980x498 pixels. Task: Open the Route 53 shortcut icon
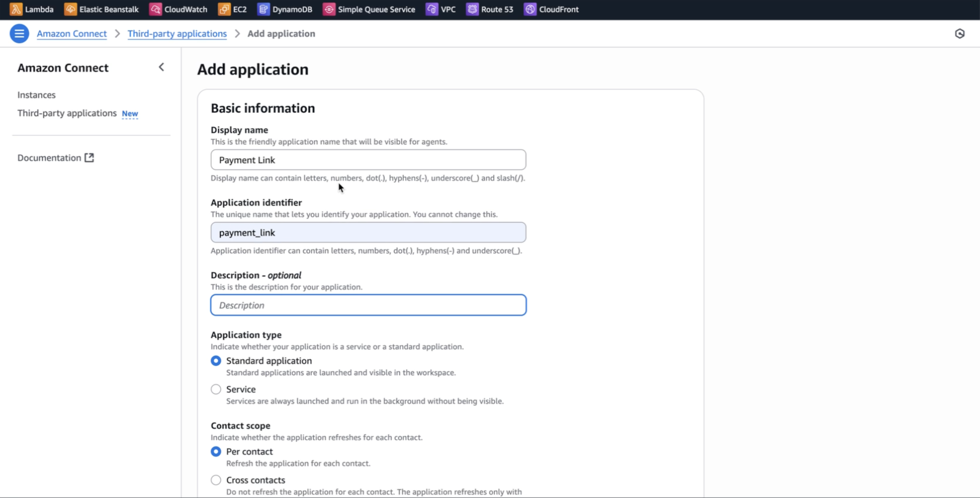point(472,9)
